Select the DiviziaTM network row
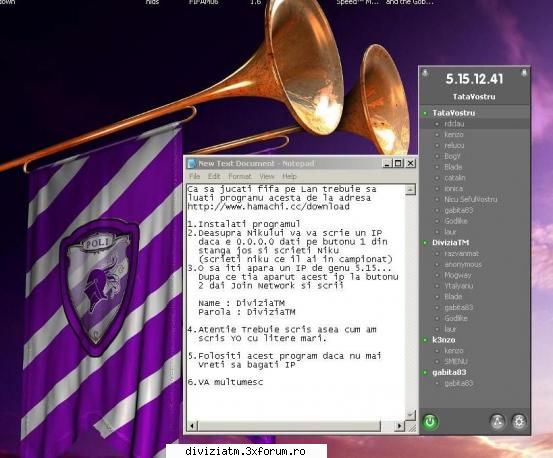Screen dimensions: 553x458 pos(474,243)
